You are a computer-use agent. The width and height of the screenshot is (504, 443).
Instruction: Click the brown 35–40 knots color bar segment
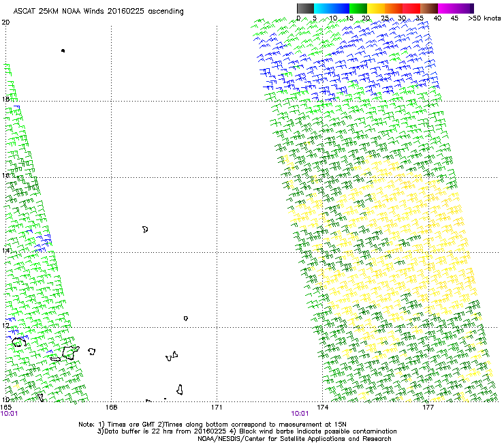pos(429,8)
